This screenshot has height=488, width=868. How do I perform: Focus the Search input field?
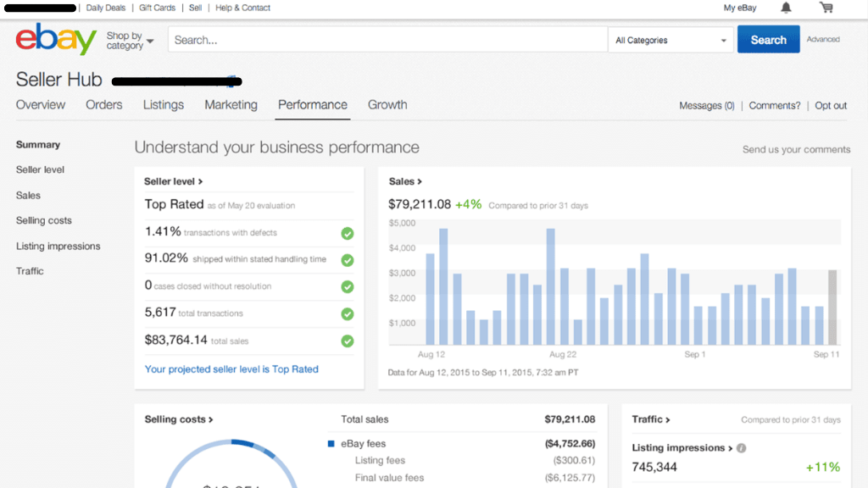point(387,40)
